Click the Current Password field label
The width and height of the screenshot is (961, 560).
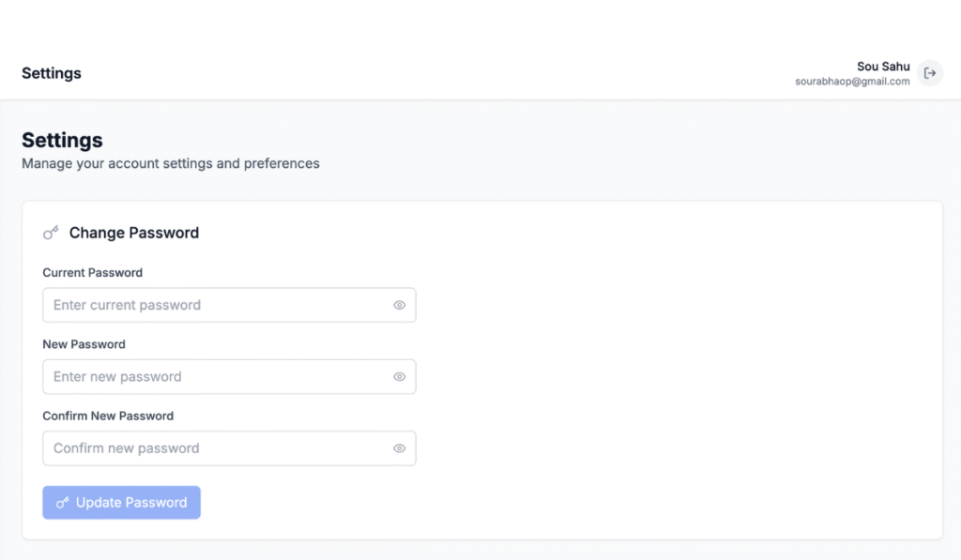point(92,273)
